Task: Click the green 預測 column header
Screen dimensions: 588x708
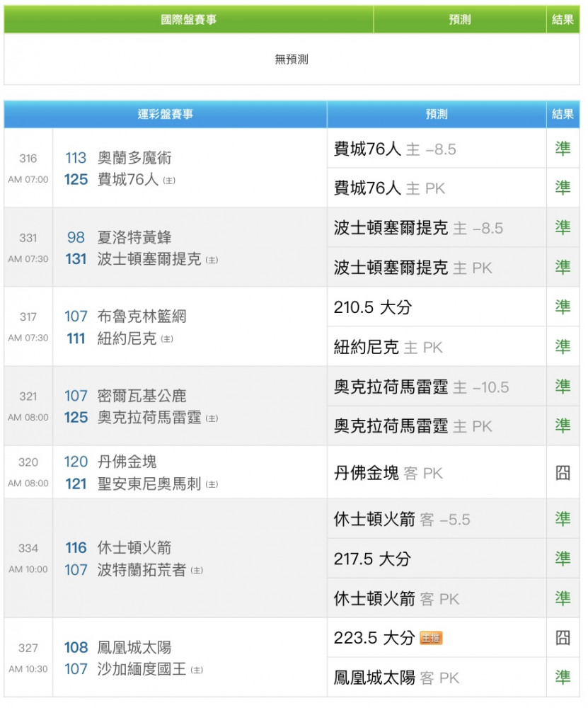Action: (x=460, y=19)
